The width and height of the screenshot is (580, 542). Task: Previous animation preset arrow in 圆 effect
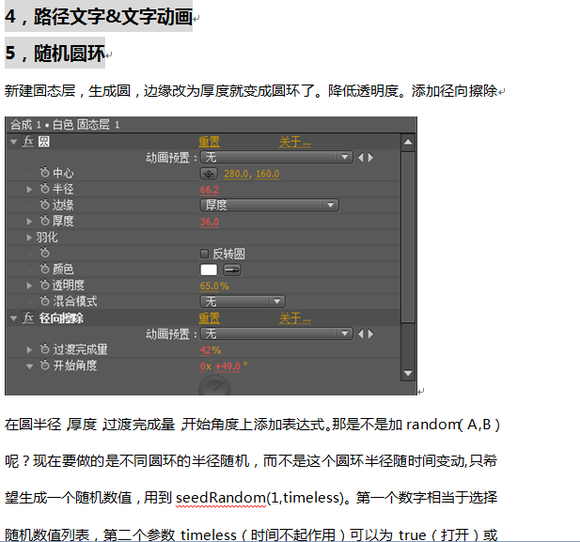click(361, 158)
